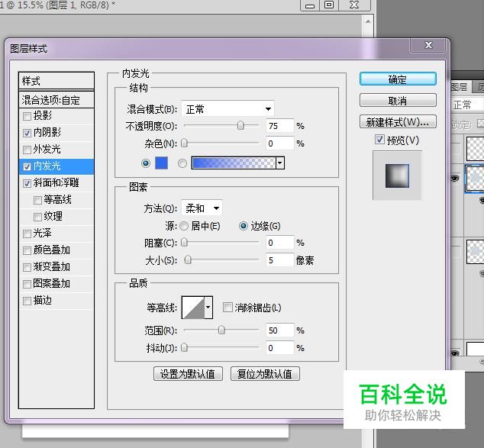Screen dimensions: 484x448
Task: Click the 杂色 value field
Action: (x=279, y=143)
